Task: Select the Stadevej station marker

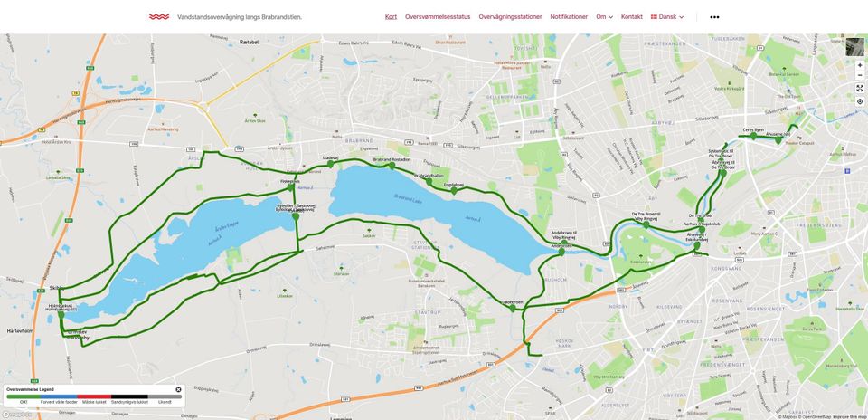Action: (x=331, y=164)
